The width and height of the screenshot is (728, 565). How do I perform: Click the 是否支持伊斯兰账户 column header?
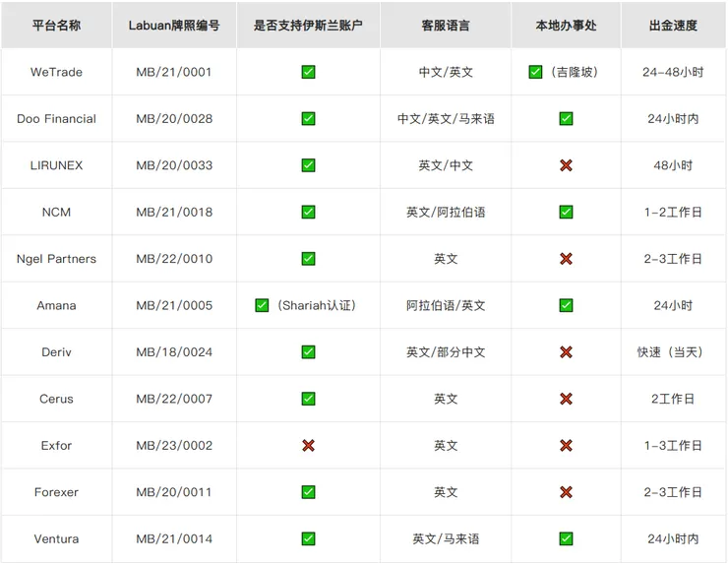coord(308,25)
